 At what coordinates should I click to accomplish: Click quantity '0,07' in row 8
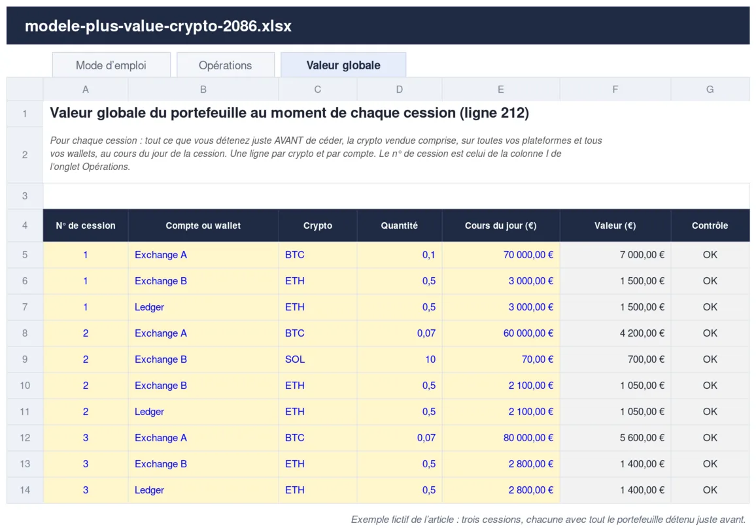point(399,333)
